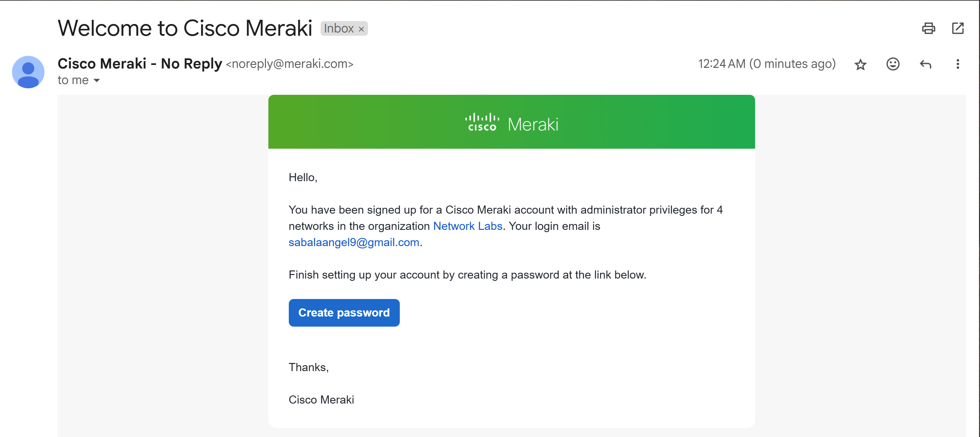Expand the 'to me' recipient details

click(x=97, y=80)
